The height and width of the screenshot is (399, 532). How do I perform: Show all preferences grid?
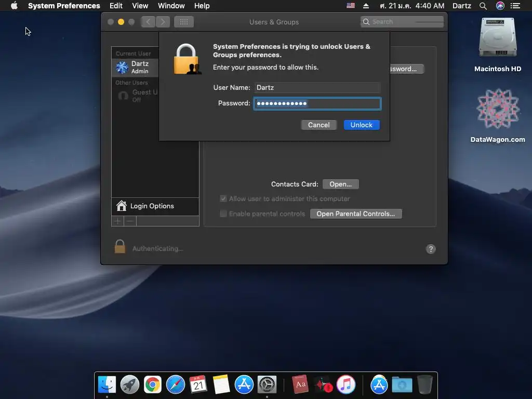click(184, 22)
